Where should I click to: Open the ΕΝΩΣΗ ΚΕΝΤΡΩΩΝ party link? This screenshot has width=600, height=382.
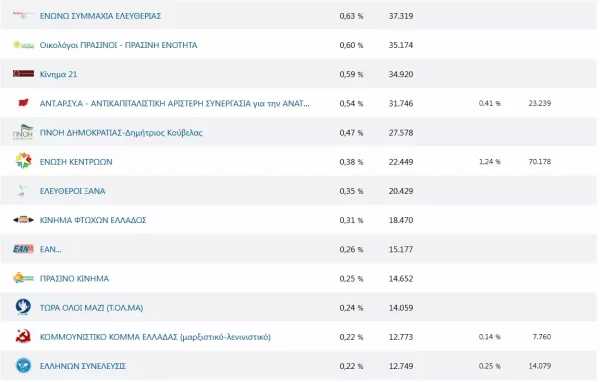[76, 162]
